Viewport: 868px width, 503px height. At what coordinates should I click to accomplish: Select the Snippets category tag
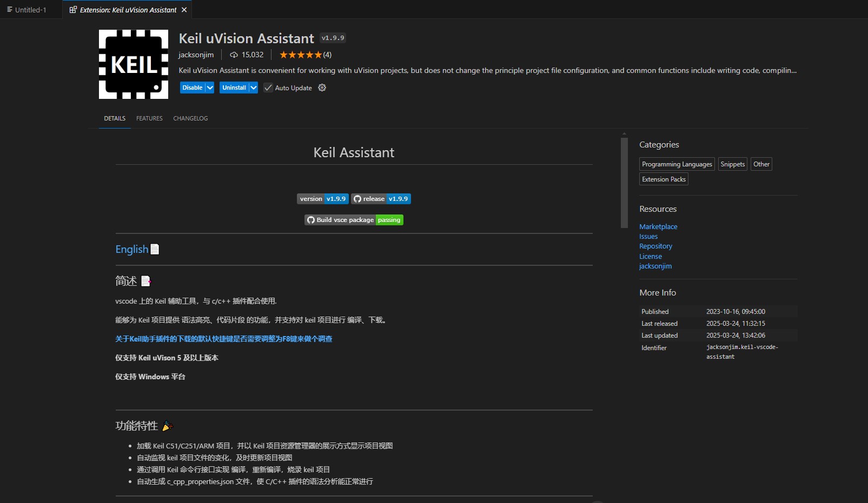[733, 164]
